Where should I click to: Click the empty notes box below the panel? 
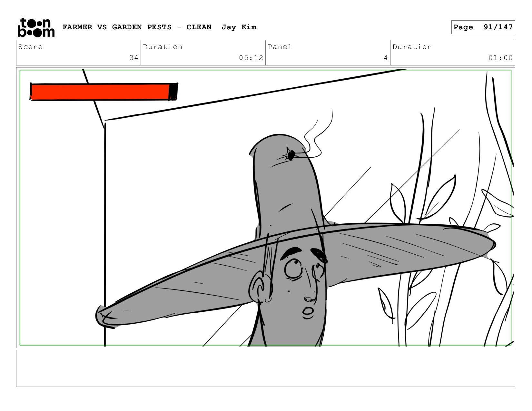265,368
